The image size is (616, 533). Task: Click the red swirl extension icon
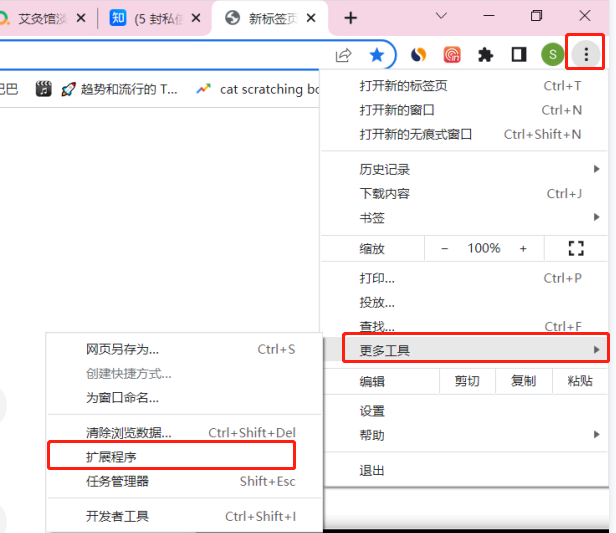[452, 54]
